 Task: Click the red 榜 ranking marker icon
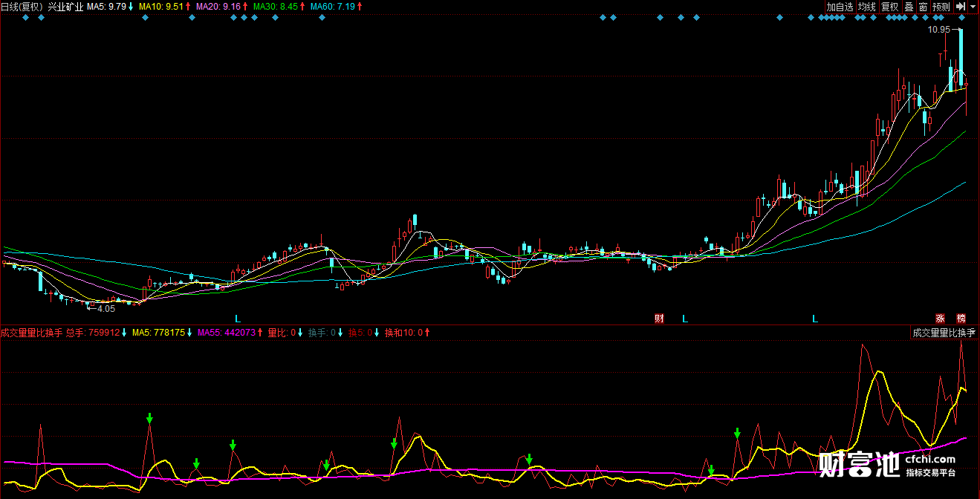pos(961,319)
